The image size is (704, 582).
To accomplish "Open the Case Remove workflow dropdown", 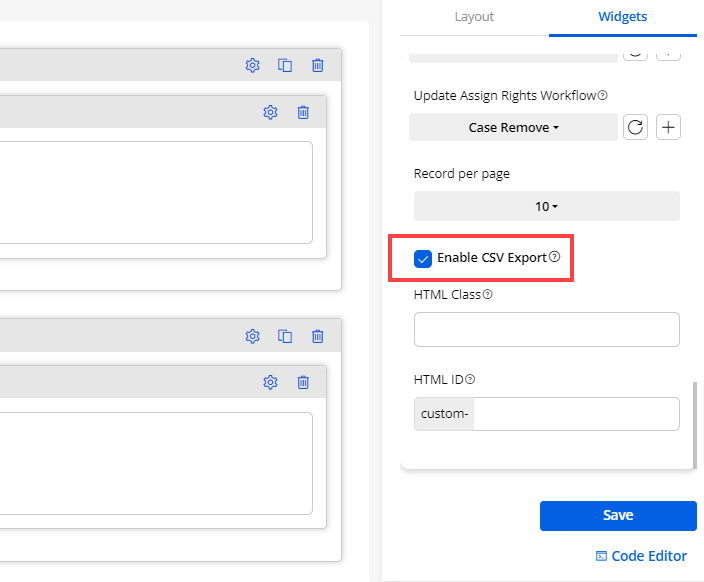I will (x=513, y=127).
